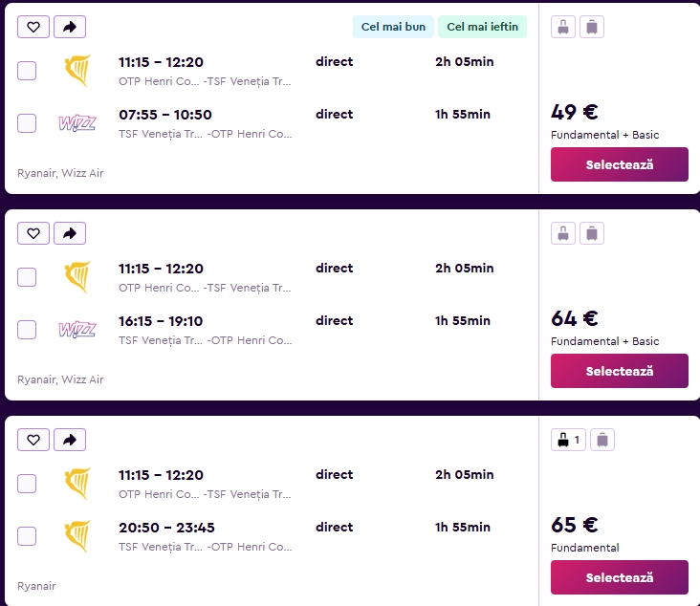The width and height of the screenshot is (700, 606).
Task: Click cabin bag icon on 49 € offer
Action: click(563, 27)
